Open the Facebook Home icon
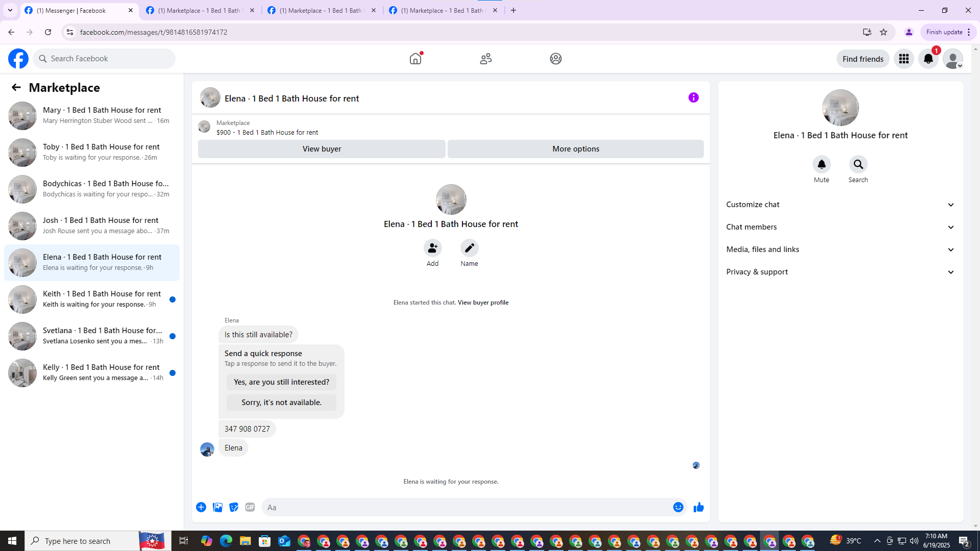Viewport: 980px width, 551px height. (415, 59)
